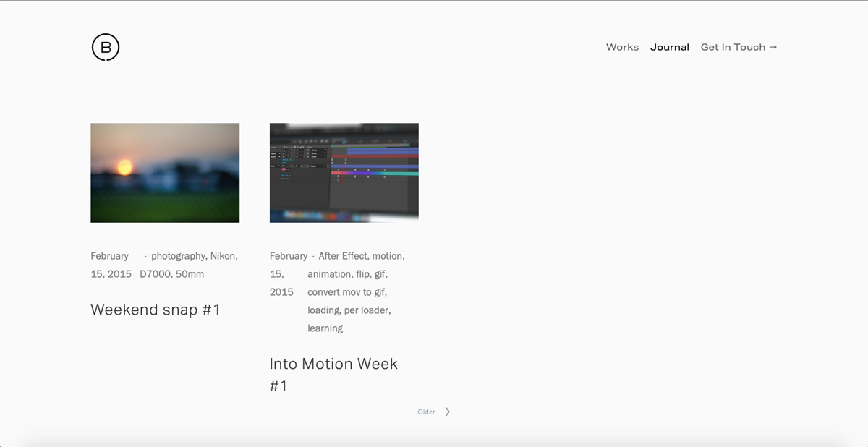This screenshot has height=447, width=868.
Task: Click the After Effects timeline screenshot thumbnail
Action: (343, 172)
